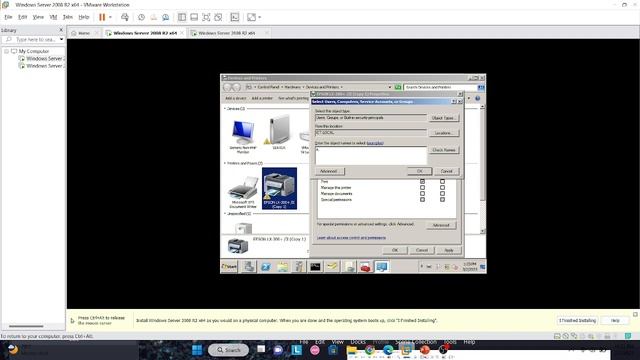The width and height of the screenshot is (640, 360).
Task: Go back in Devices and Printers window
Action: coord(227,87)
